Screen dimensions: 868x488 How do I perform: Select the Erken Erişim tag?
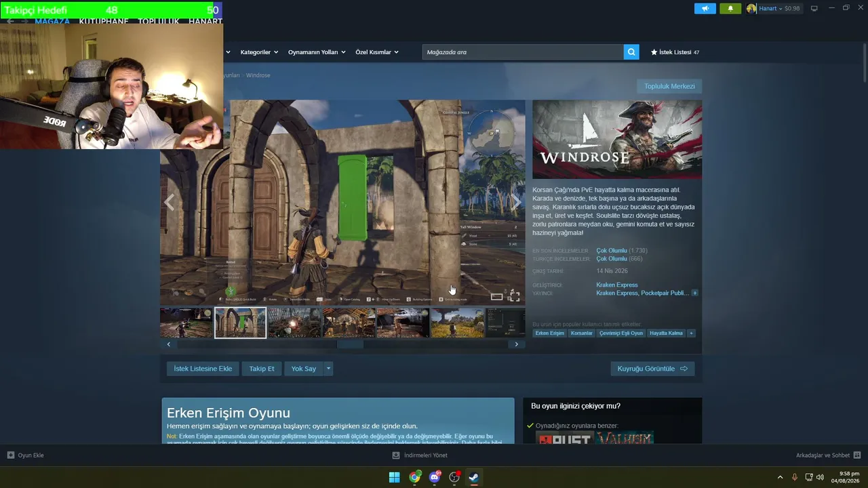[549, 333]
